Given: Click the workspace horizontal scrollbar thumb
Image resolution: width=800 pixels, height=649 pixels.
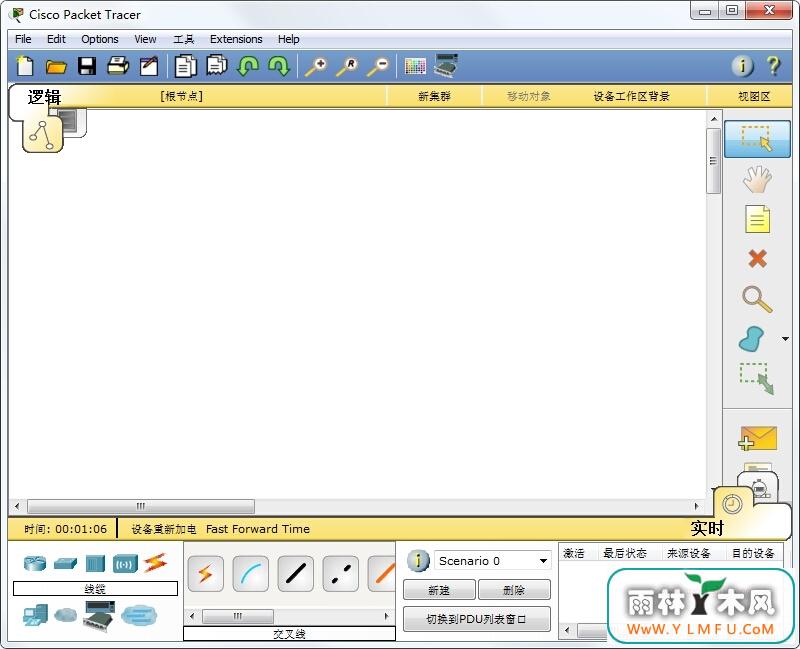Looking at the screenshot, I should (x=141, y=506).
